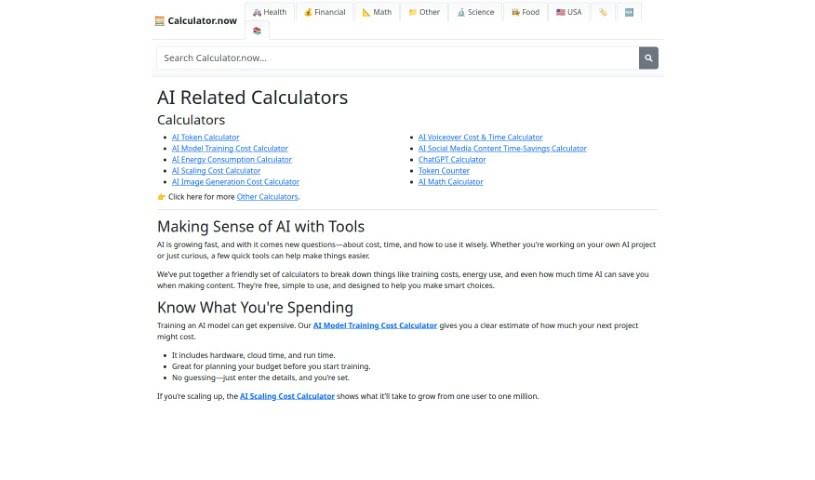Focus the Search Calculator.now input field
This screenshot has height=480, width=815.
point(398,58)
